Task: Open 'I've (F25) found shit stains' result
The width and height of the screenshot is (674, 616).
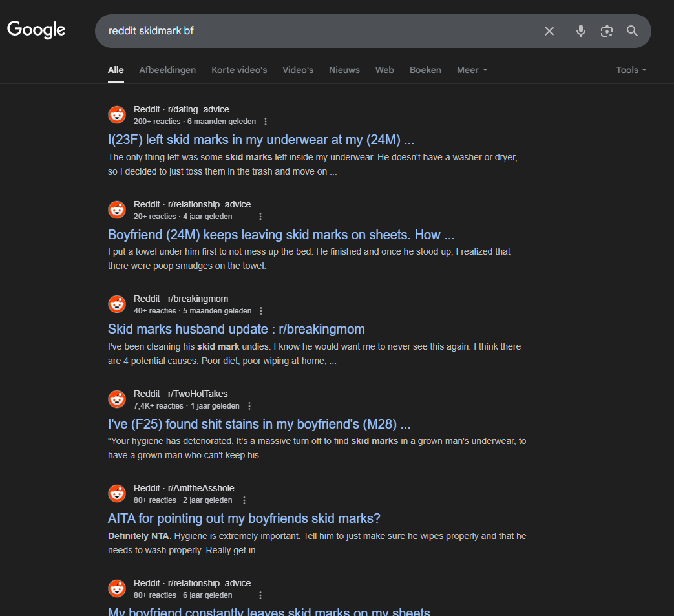Action: coord(259,424)
